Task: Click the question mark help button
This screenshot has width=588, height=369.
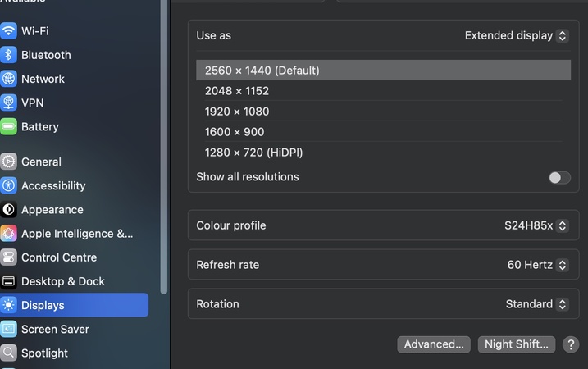Action: click(x=571, y=344)
